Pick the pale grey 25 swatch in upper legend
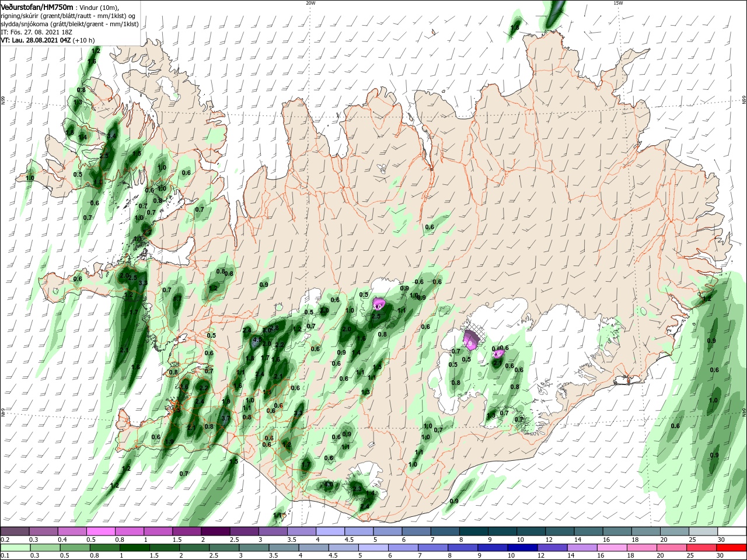Viewport: 747px width, 560px height. [703, 531]
